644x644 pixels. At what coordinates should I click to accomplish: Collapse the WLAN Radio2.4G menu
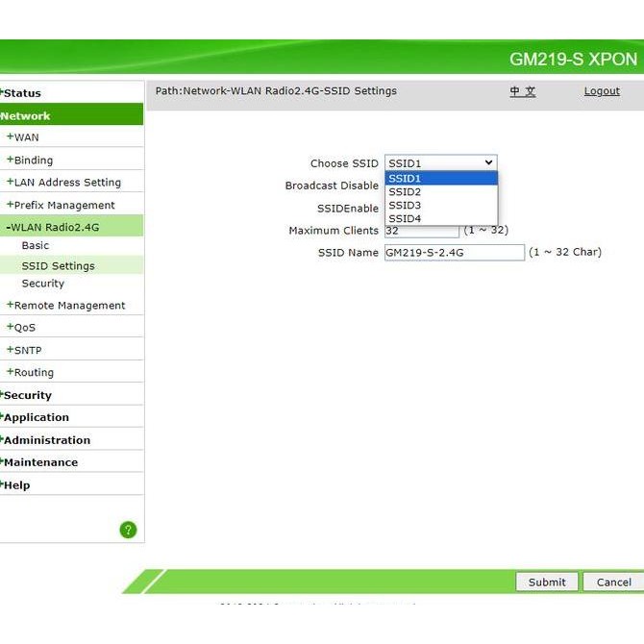pos(55,228)
